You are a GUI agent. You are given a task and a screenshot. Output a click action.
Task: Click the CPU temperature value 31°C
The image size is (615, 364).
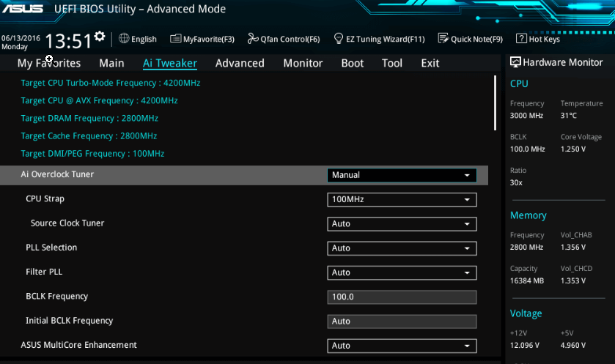coord(568,116)
